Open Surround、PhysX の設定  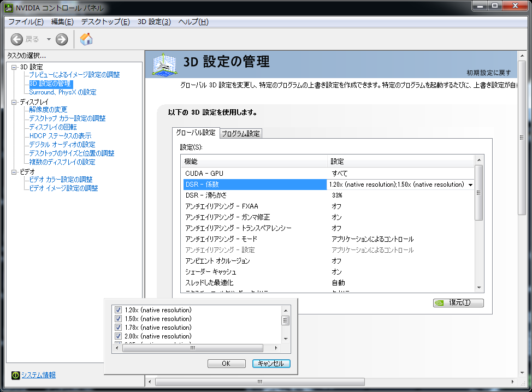pos(63,92)
